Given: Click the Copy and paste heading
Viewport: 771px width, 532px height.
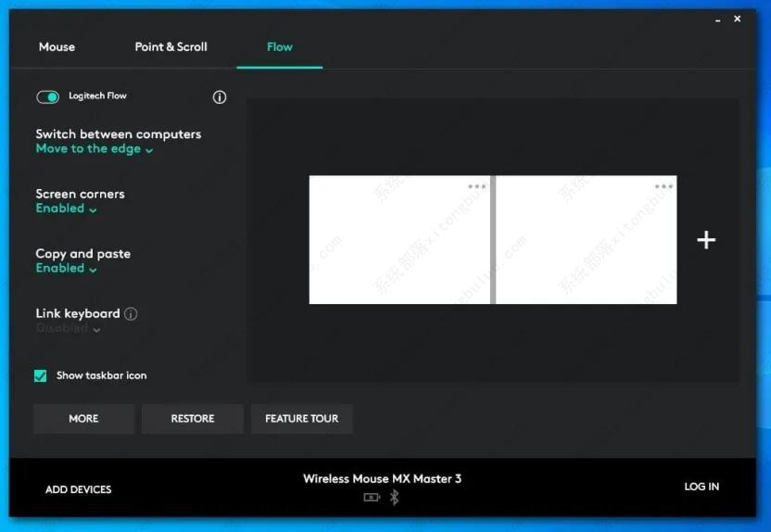Looking at the screenshot, I should click(83, 254).
